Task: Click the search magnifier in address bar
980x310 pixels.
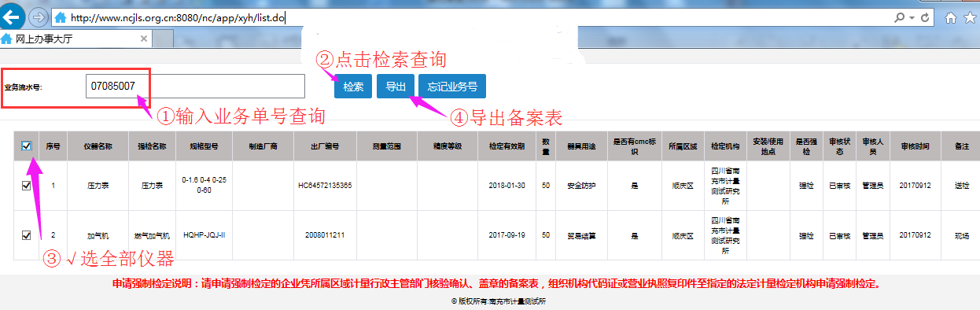Action: pyautogui.click(x=898, y=17)
